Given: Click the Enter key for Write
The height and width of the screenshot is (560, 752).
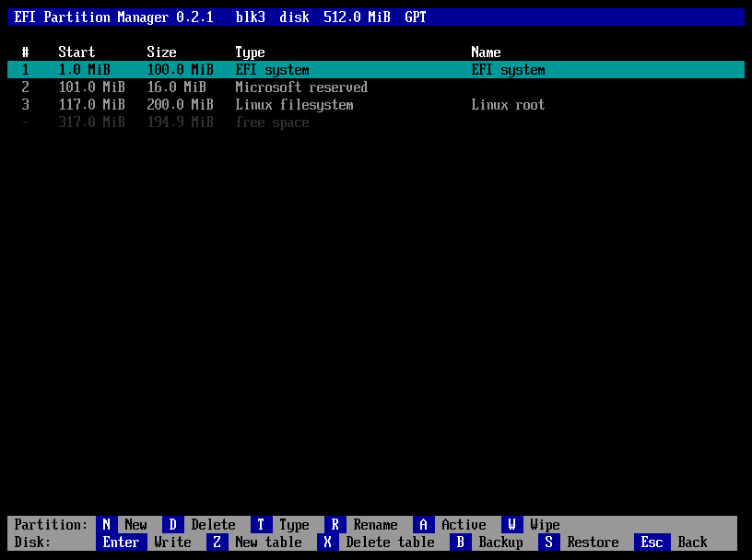Looking at the screenshot, I should click(x=122, y=542).
